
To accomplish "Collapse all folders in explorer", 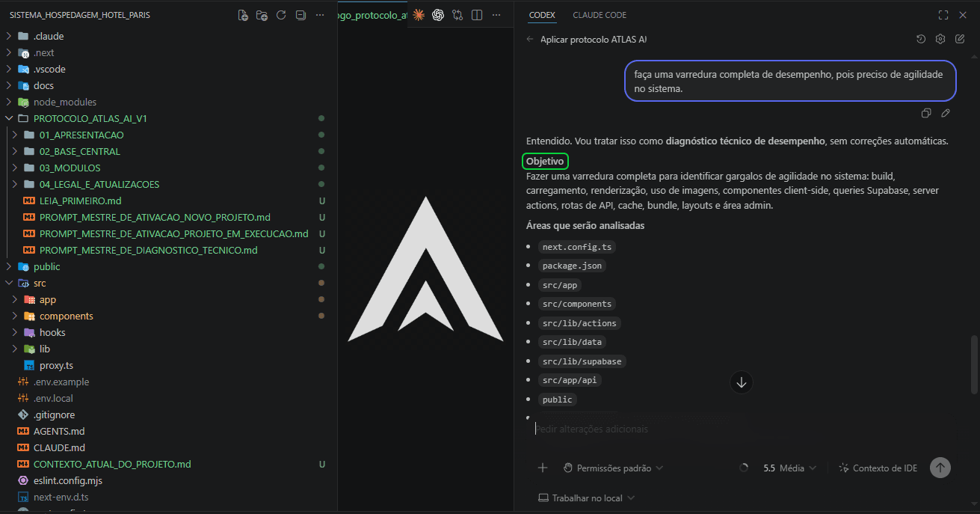I will (x=301, y=15).
